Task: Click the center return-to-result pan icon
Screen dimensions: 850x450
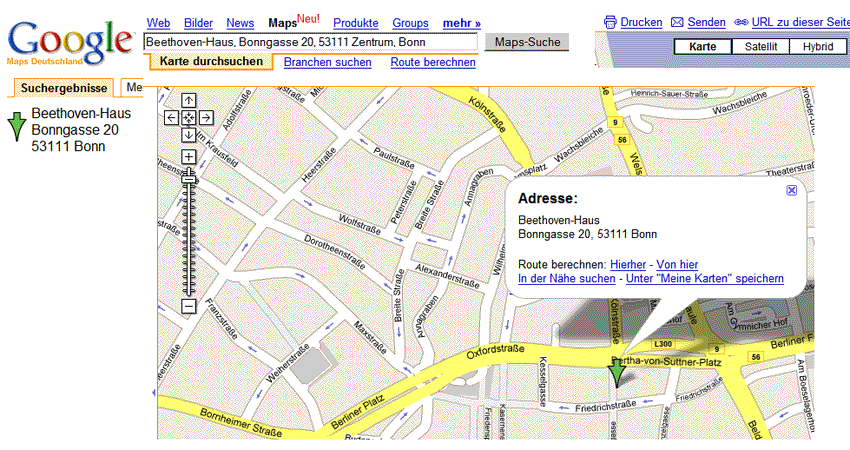Action: [189, 118]
